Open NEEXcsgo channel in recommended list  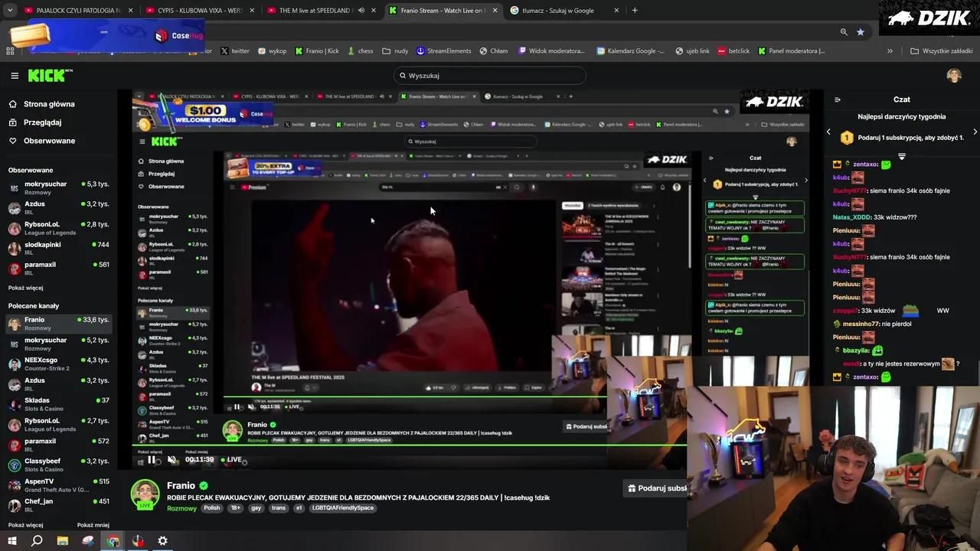click(x=59, y=364)
